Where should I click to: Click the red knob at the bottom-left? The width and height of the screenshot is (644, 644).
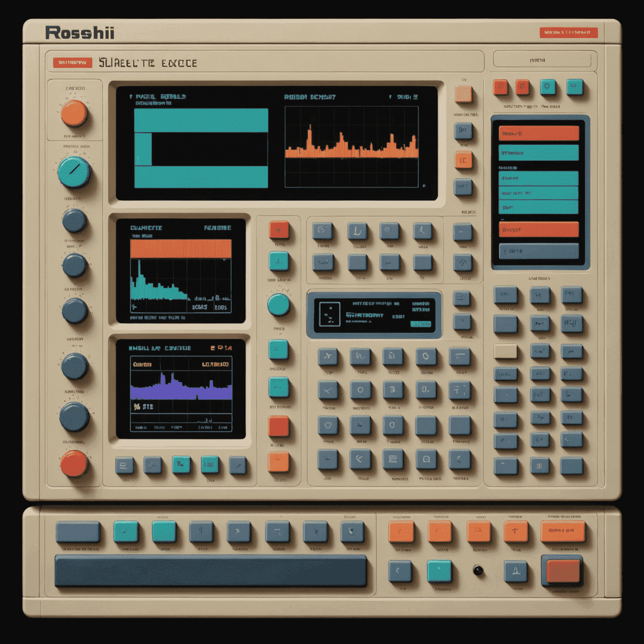click(x=74, y=463)
